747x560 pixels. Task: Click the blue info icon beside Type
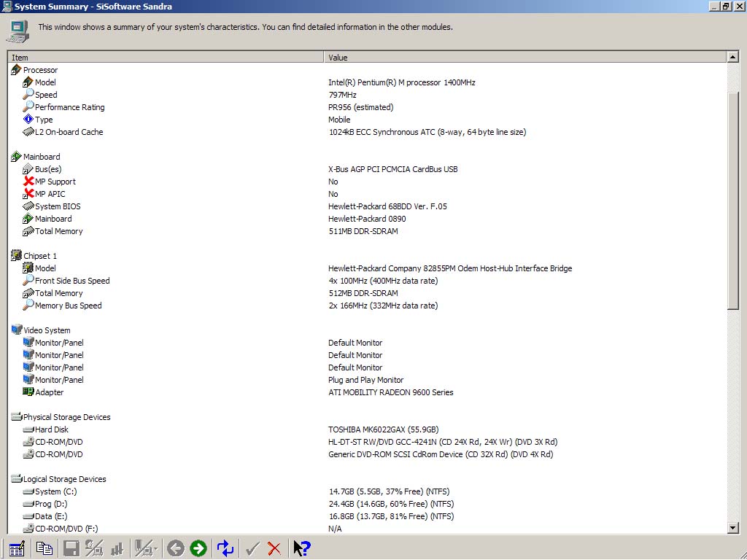(28, 120)
